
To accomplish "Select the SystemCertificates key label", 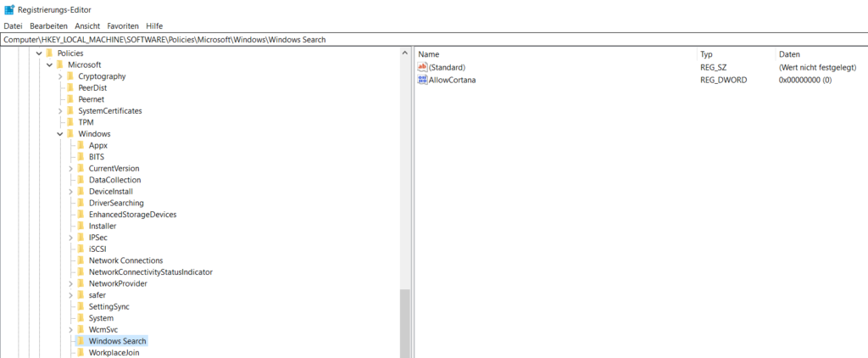I will [110, 111].
